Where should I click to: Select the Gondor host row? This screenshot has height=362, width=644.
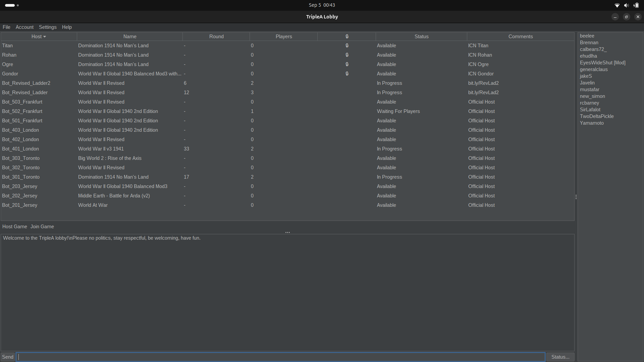(x=287, y=74)
